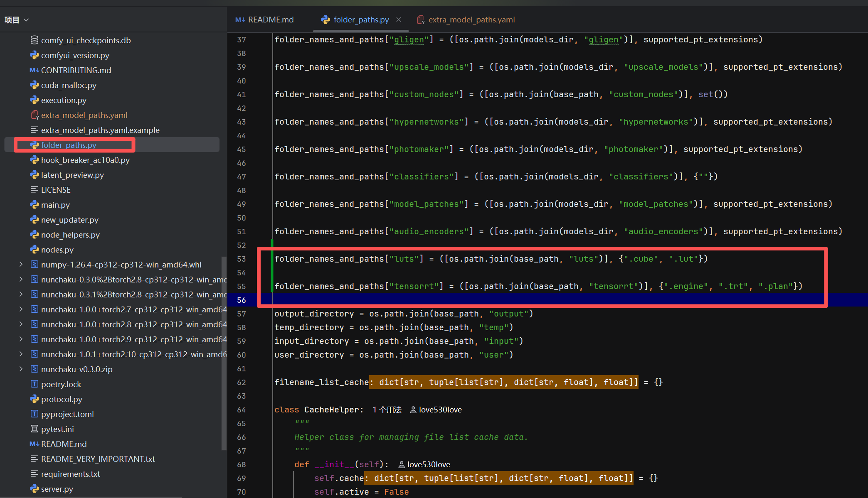Click pytest.ini config file icon
868x498 pixels.
35,429
